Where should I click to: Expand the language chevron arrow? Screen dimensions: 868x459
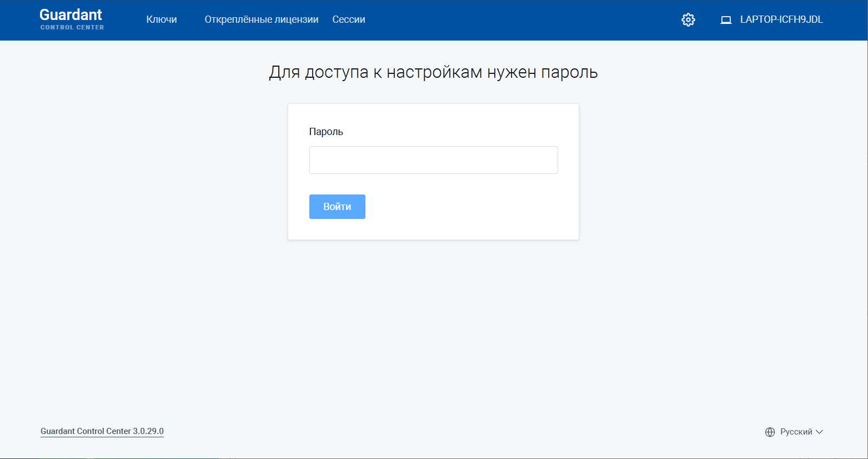(x=820, y=432)
